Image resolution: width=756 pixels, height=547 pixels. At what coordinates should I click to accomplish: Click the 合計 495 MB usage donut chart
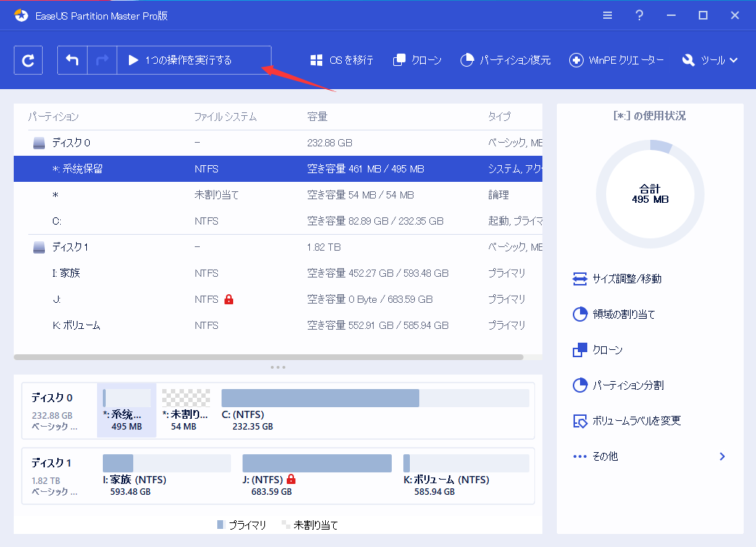point(650,194)
